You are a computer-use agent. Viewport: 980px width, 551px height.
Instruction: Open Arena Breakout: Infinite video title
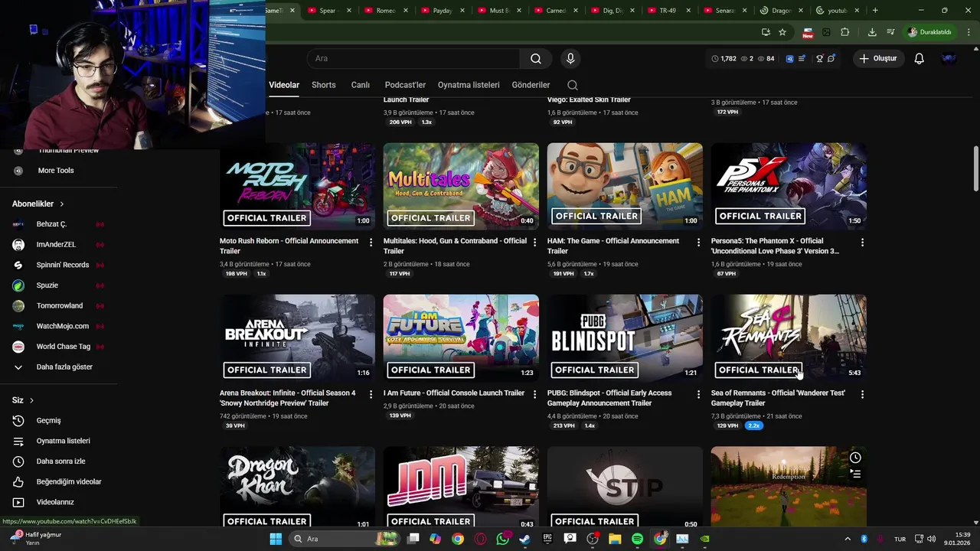click(288, 398)
